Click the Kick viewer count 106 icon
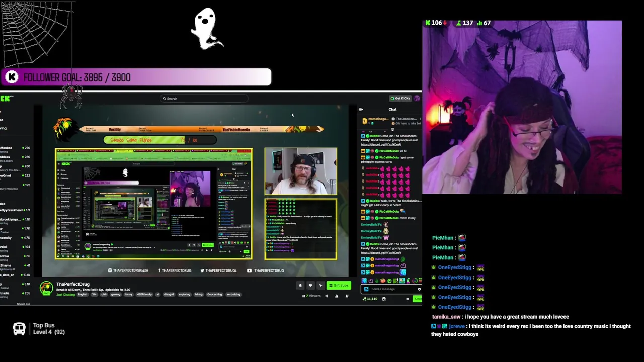This screenshot has height=362, width=644. 428,23
